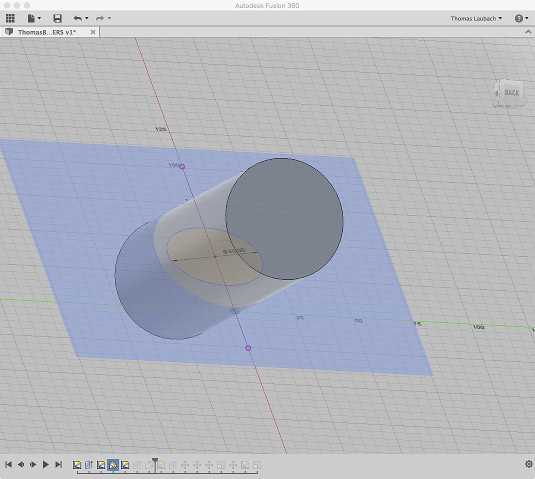Image resolution: width=535 pixels, height=479 pixels.
Task: Click the Save icon
Action: 57,18
